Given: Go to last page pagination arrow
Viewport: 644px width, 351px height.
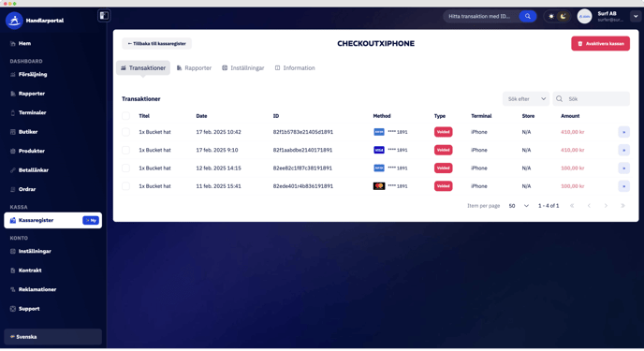Looking at the screenshot, I should (622, 206).
